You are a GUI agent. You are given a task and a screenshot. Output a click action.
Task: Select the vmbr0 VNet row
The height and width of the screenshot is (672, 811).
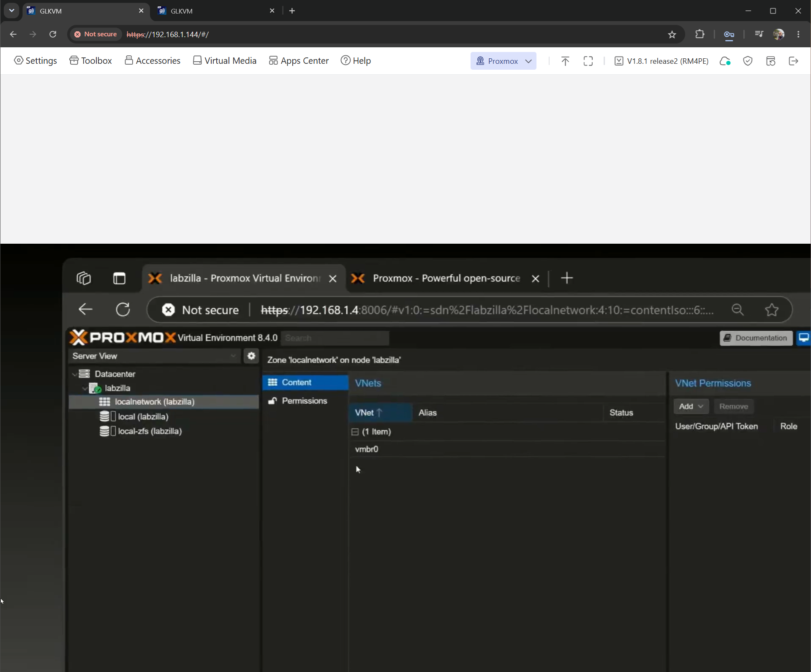tap(507, 449)
